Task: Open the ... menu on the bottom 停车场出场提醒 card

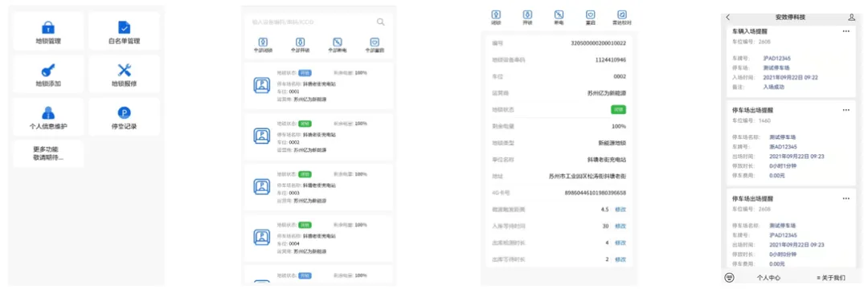Action: click(x=845, y=198)
